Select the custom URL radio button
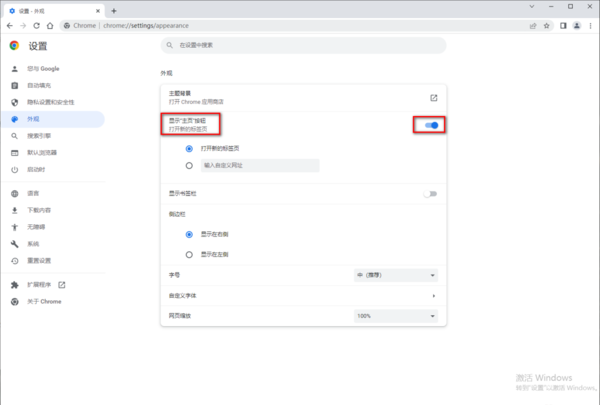This screenshot has height=405, width=600. [x=189, y=166]
